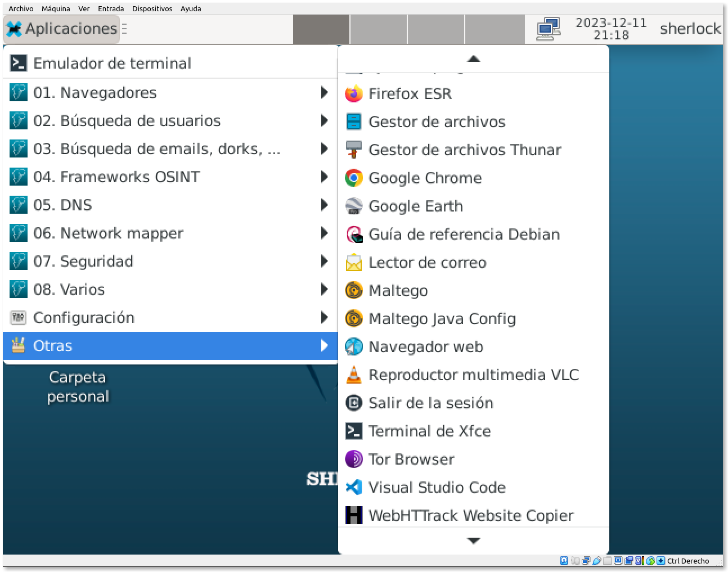Launch Tor Browser
Image resolution: width=728 pixels, height=572 pixels.
(474, 459)
